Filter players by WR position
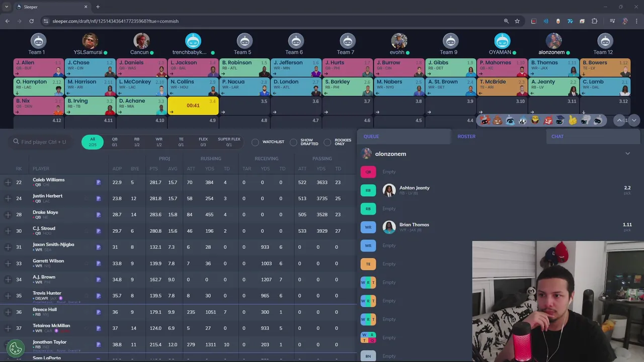This screenshot has width=644, height=362. 159,142
